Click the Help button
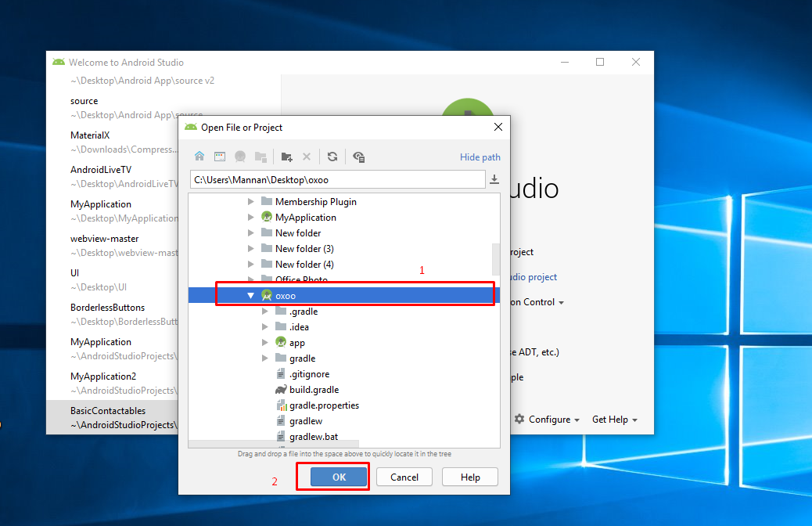 [x=469, y=477]
